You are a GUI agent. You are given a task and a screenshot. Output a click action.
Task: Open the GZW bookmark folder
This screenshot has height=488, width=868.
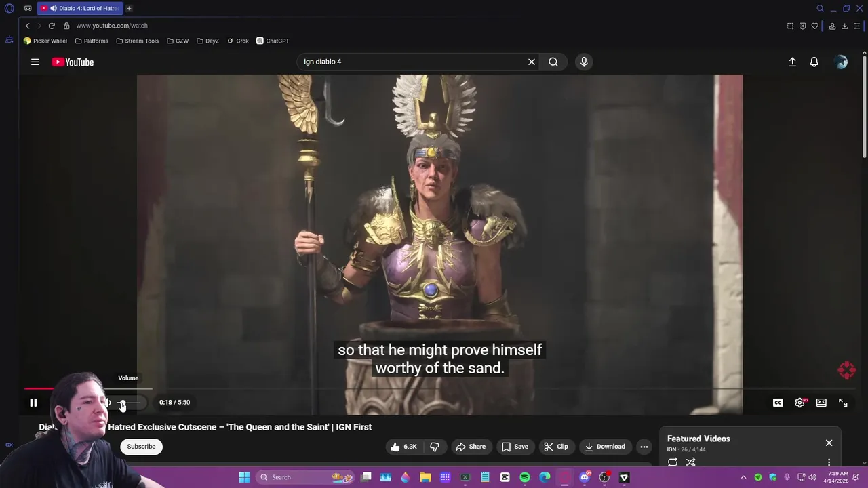(178, 41)
